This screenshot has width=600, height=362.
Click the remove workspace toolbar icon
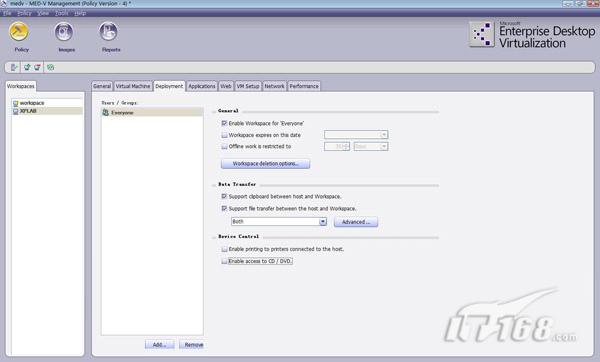pos(37,68)
